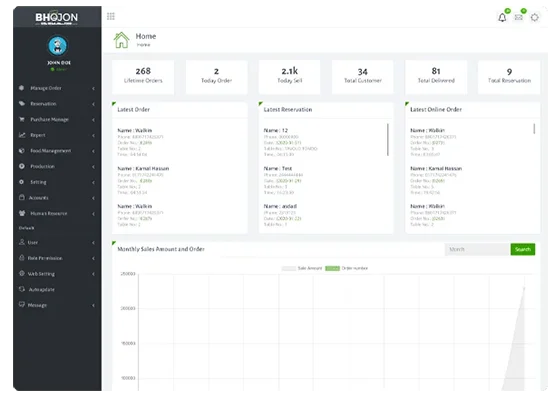Expand Manage Order chevron
Image resolution: width=555 pixels, height=397 pixels.
[93, 88]
